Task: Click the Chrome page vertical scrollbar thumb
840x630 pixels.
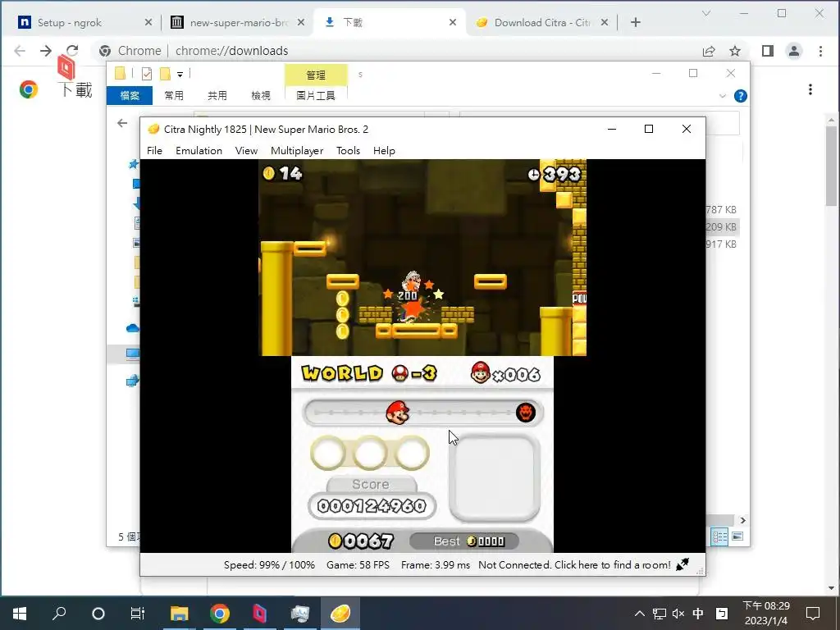Action: point(832,166)
